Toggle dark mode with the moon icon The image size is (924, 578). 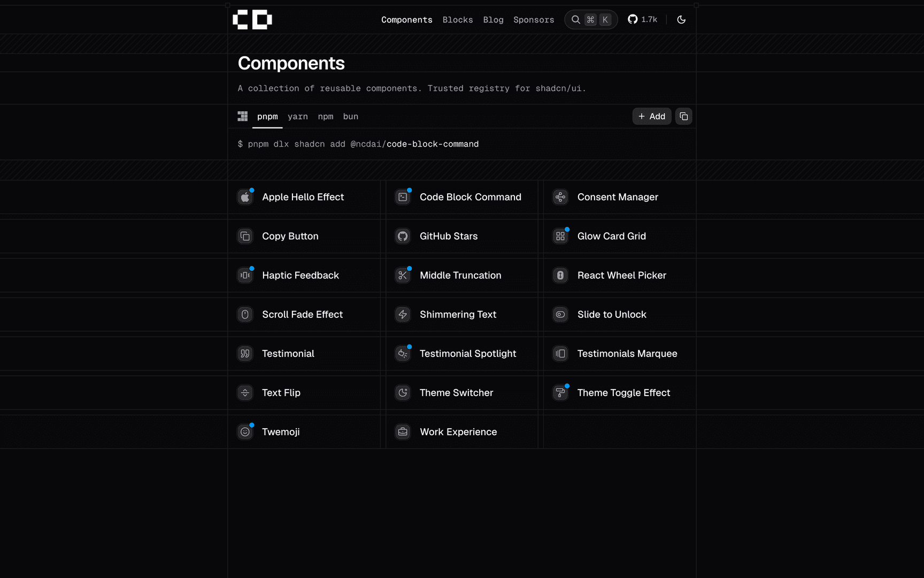click(681, 20)
